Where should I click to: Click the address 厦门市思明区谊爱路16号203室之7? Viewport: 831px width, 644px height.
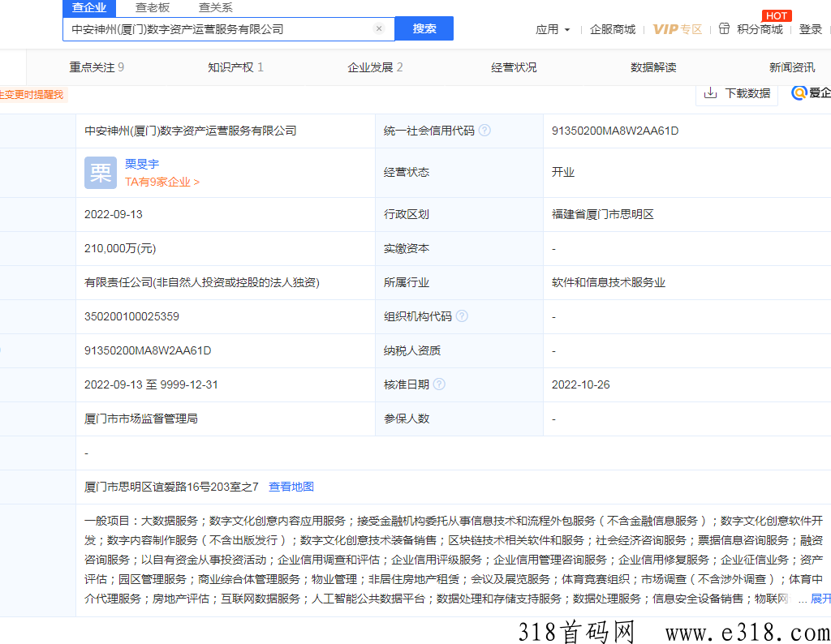pyautogui.click(x=171, y=487)
